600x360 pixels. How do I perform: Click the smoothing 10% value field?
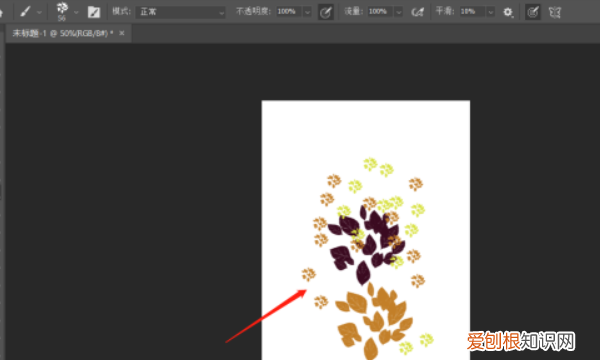click(471, 12)
